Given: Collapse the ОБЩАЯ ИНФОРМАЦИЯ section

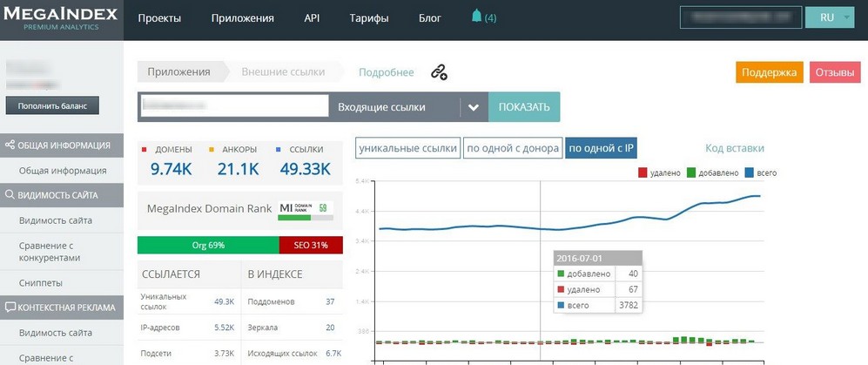Looking at the screenshot, I should [62, 145].
